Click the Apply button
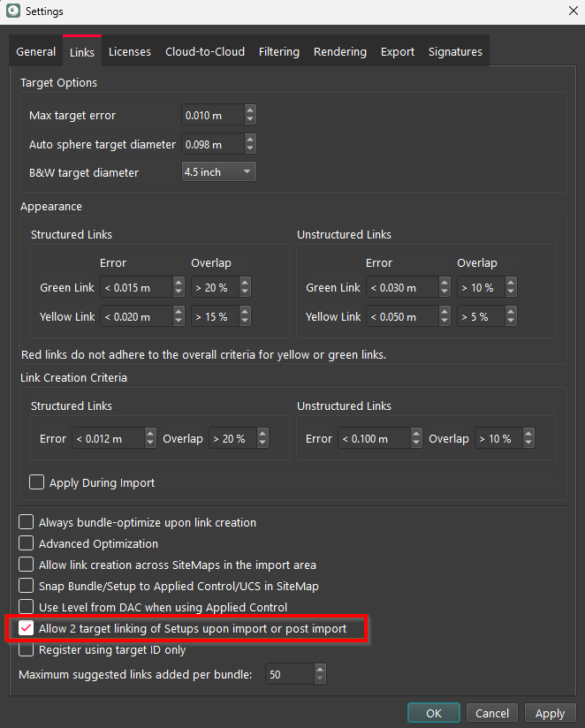Image resolution: width=585 pixels, height=728 pixels. [550, 713]
